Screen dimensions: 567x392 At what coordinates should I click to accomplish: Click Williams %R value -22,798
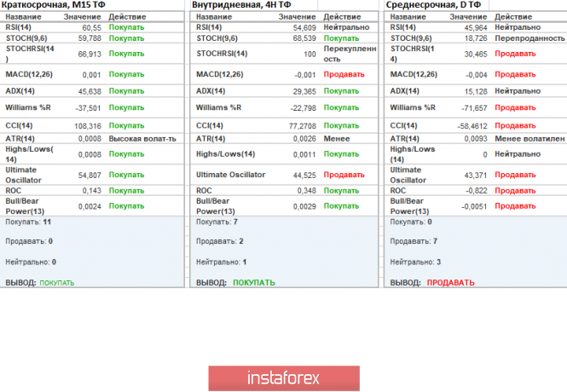[x=303, y=108]
